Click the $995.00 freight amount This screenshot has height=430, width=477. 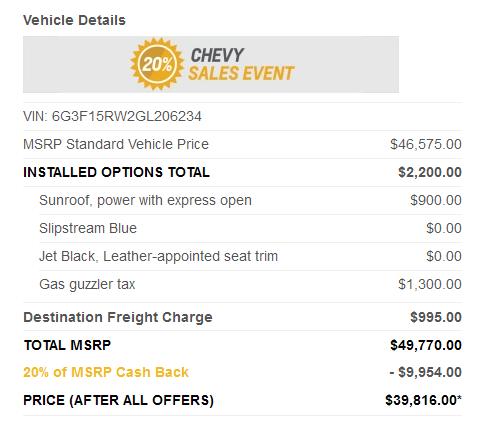(x=436, y=317)
